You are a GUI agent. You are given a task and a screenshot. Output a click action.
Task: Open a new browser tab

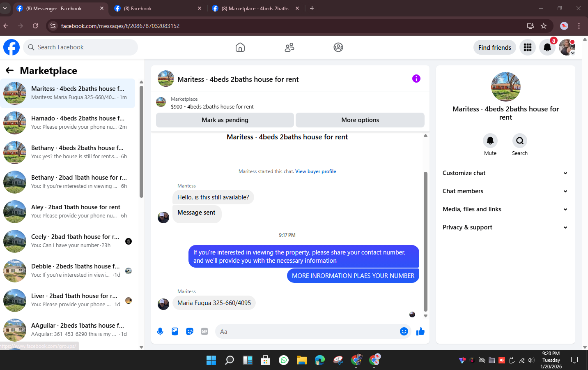312,8
